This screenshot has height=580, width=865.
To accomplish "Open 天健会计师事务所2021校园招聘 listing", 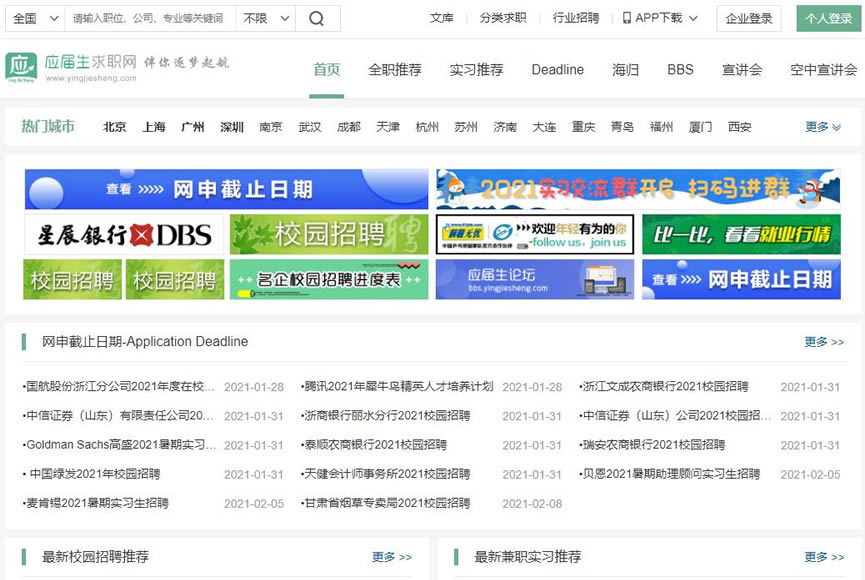I will [x=386, y=474].
